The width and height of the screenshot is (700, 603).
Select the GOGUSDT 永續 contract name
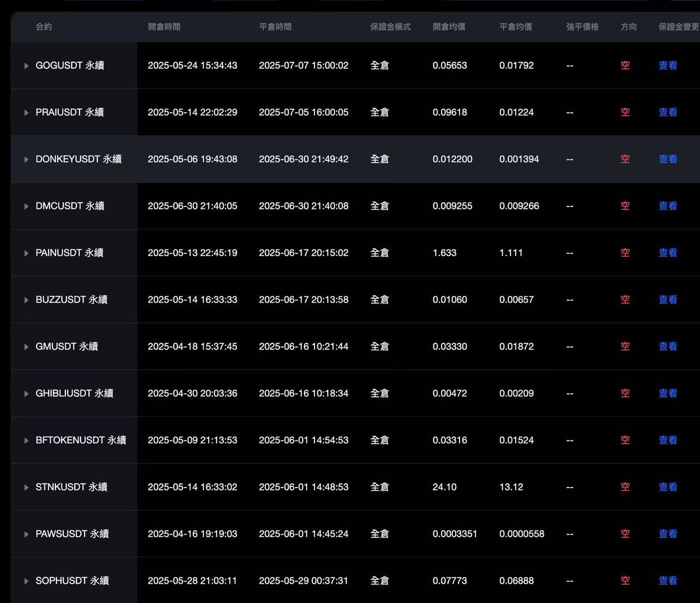(x=70, y=65)
